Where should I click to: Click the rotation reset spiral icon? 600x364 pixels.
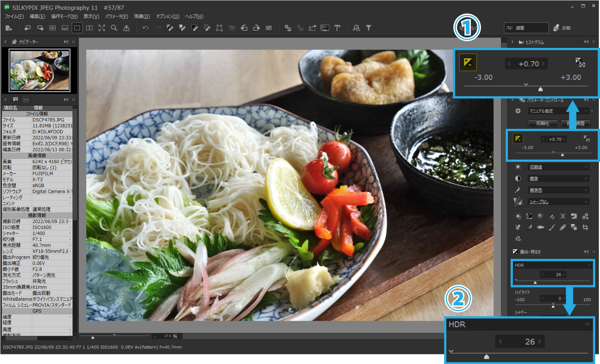[574, 216]
